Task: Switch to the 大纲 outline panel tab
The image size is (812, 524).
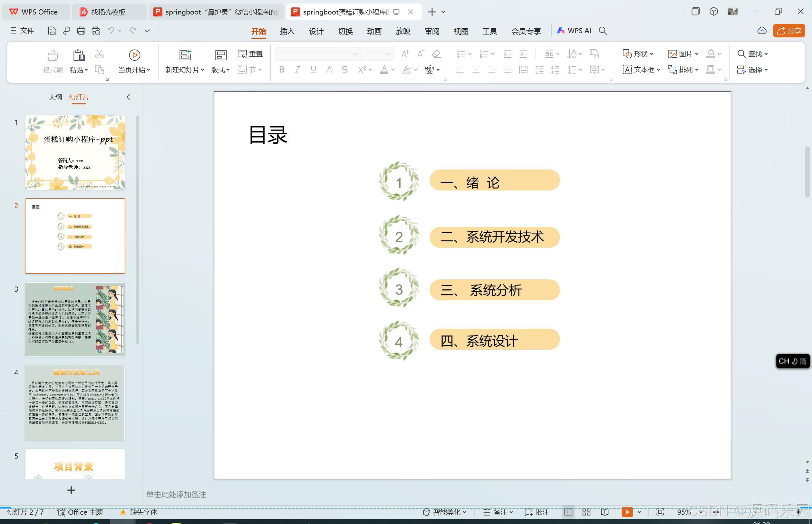Action: [55, 97]
